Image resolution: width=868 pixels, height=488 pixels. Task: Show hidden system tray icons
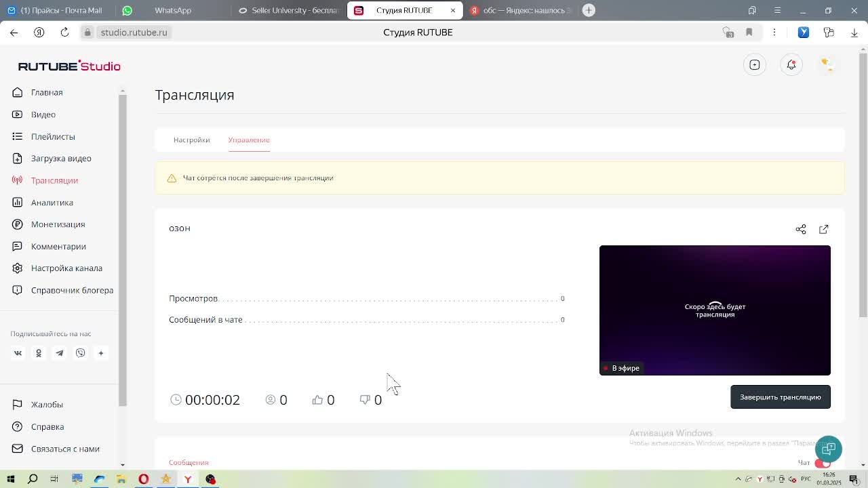click(x=738, y=479)
